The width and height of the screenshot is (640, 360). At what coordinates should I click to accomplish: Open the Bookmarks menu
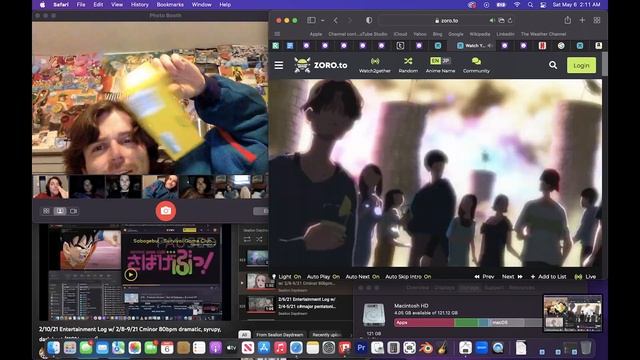pos(170,5)
